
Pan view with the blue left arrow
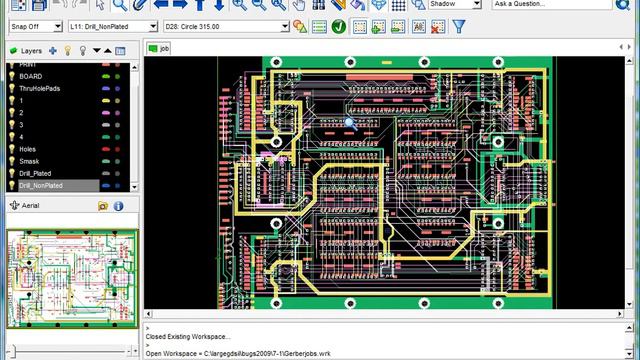coord(161,4)
